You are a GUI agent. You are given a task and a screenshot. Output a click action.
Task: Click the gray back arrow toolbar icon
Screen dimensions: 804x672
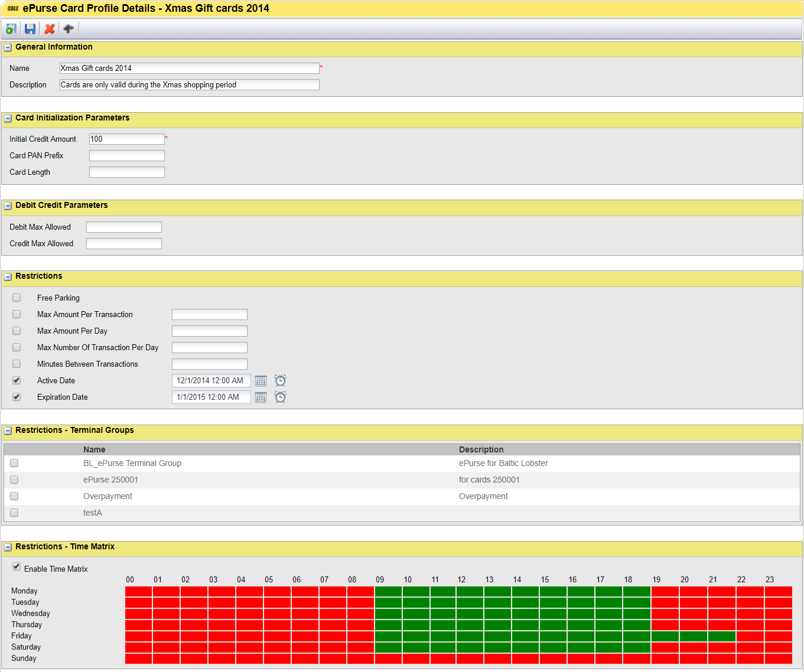click(69, 29)
